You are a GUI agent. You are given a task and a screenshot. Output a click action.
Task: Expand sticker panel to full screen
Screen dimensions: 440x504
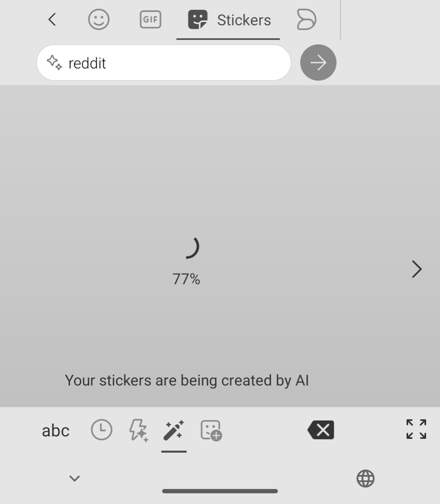(416, 429)
